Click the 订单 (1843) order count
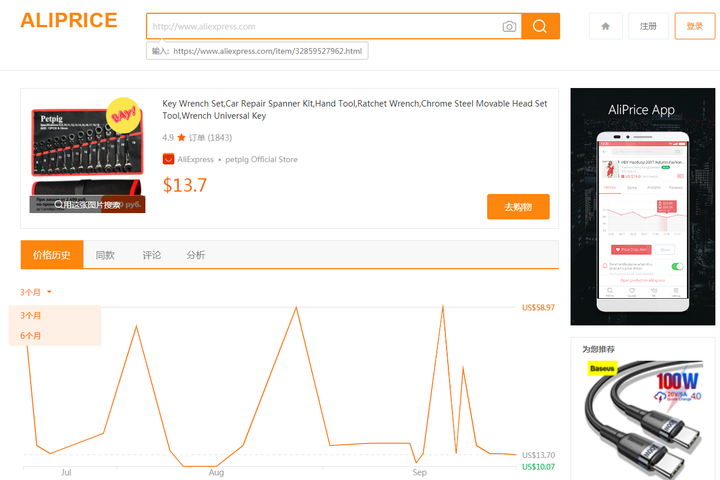720x480 pixels. (211, 137)
